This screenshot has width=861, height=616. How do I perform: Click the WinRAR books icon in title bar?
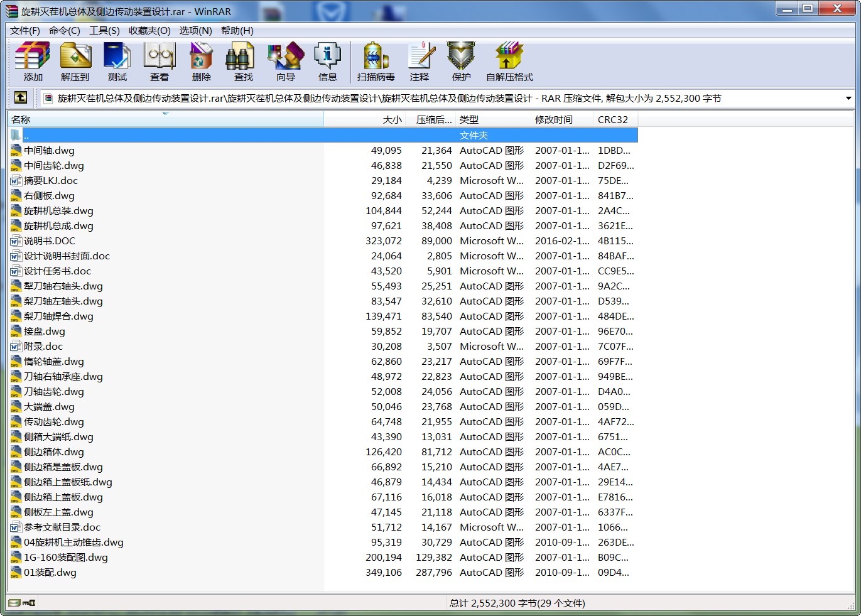tap(12, 11)
